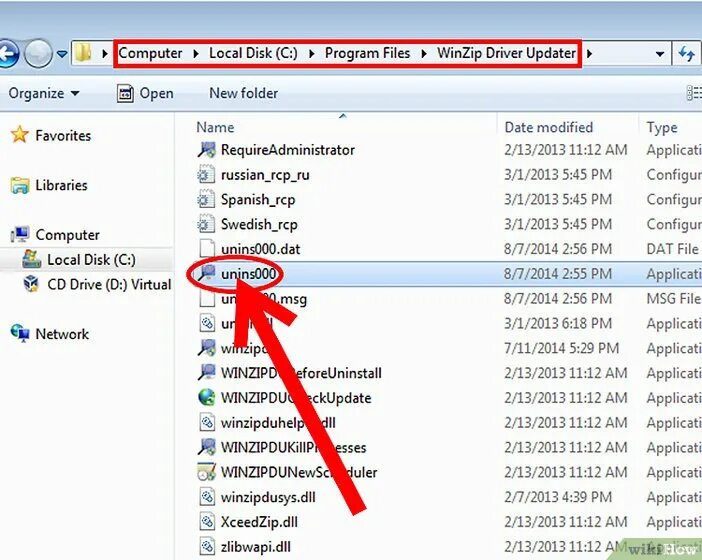This screenshot has height=560, width=702.
Task: Select Local Disk (C:) breadcrumb segment
Action: point(253,53)
